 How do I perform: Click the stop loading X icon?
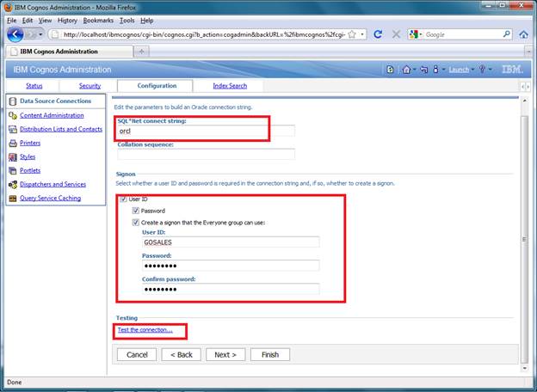[x=396, y=34]
